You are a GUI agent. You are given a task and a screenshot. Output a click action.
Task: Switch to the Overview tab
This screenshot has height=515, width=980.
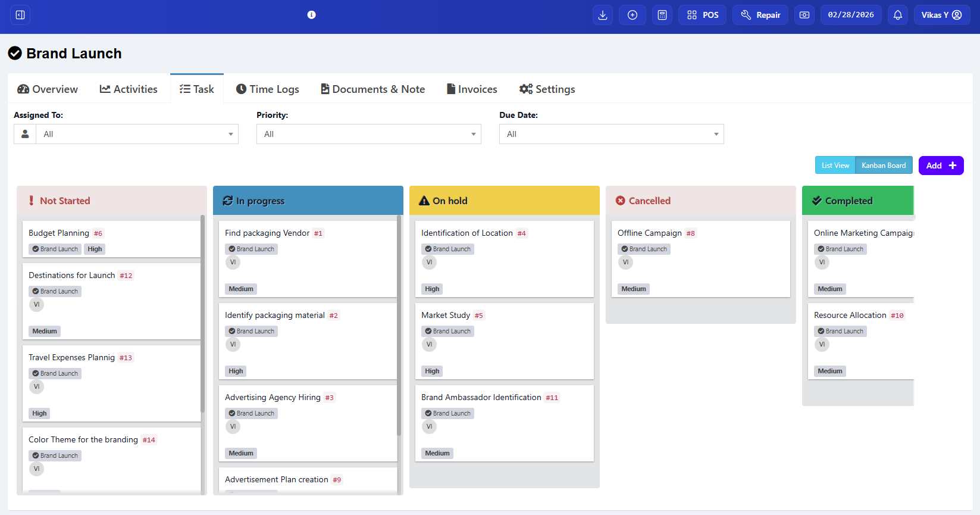pos(48,89)
